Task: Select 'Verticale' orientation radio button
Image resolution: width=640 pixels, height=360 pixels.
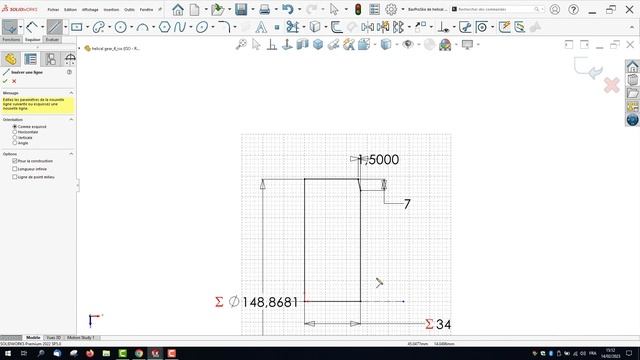Action: [x=15, y=138]
